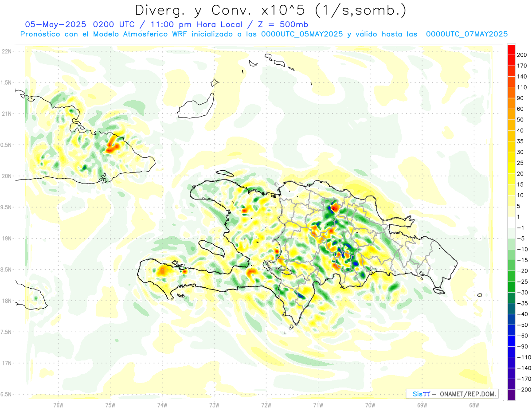Screen dimensions: 532x411
Task: Click the '68W' longitude label
Action: pos(473,405)
